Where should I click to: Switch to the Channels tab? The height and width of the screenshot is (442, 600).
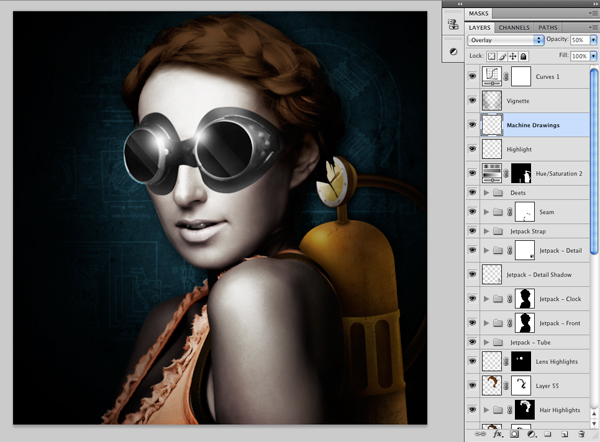click(x=514, y=28)
